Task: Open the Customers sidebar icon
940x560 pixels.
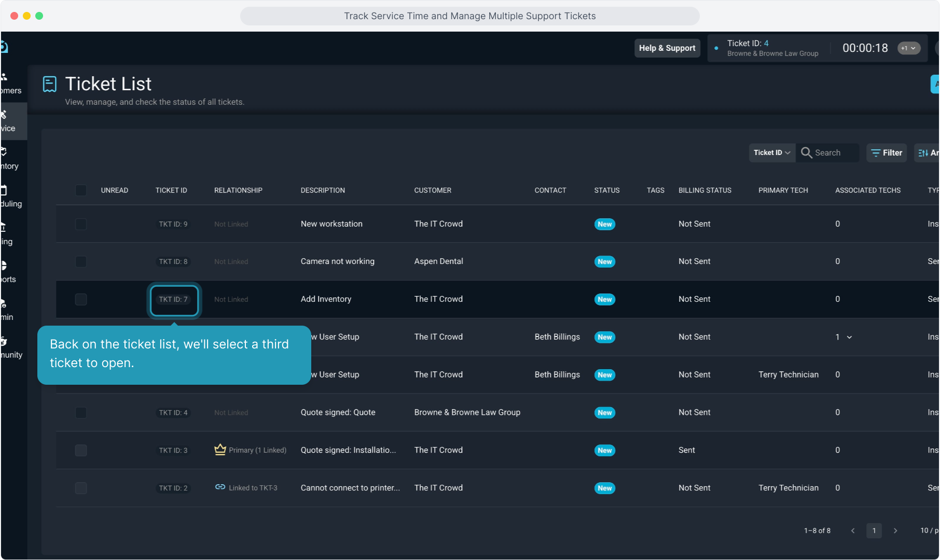Action: point(5,78)
